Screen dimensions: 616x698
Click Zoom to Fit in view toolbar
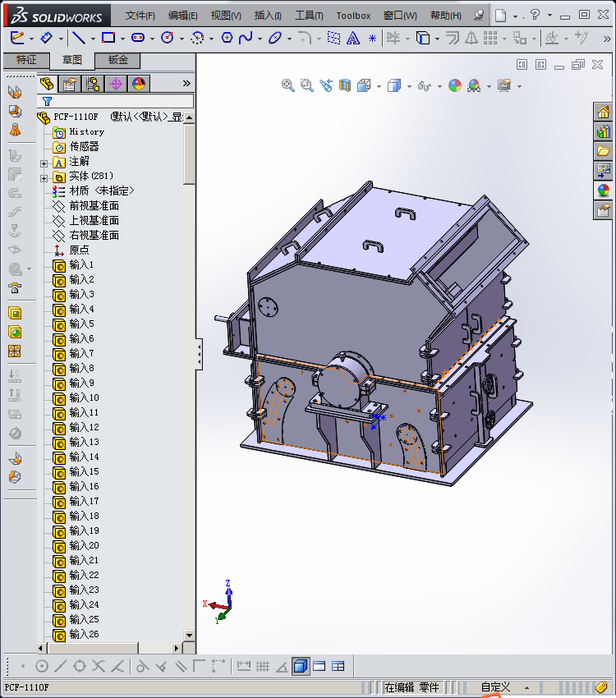[288, 85]
